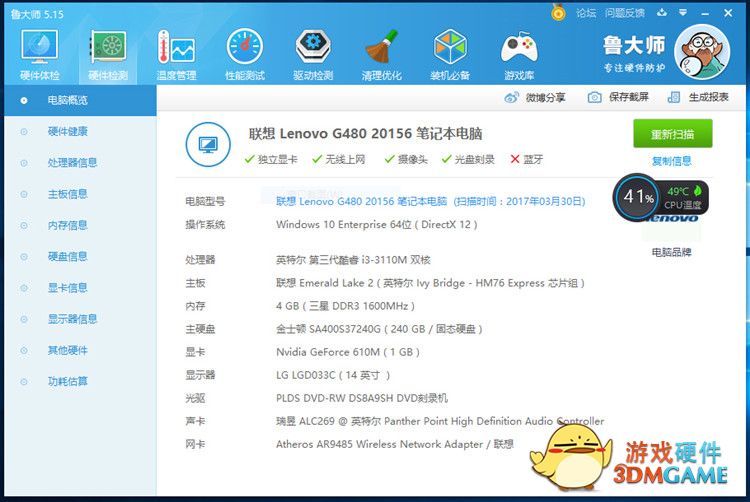Image resolution: width=750 pixels, height=502 pixels.
Task: Open the 装机必备 cube icon
Action: [x=450, y=47]
